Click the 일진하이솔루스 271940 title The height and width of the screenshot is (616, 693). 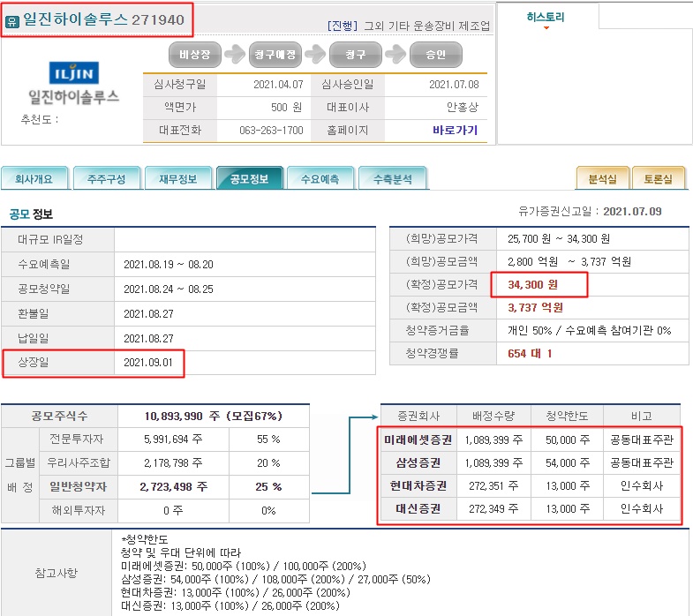pos(103,19)
